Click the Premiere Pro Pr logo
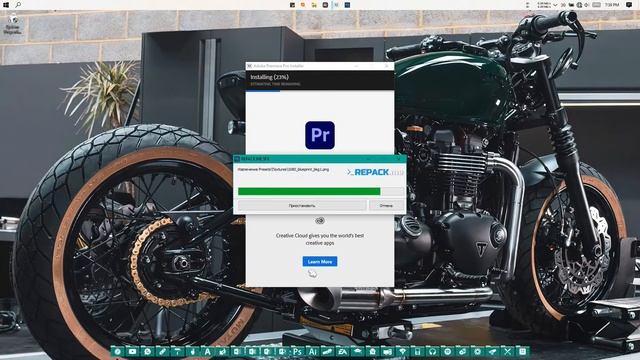 (320, 135)
